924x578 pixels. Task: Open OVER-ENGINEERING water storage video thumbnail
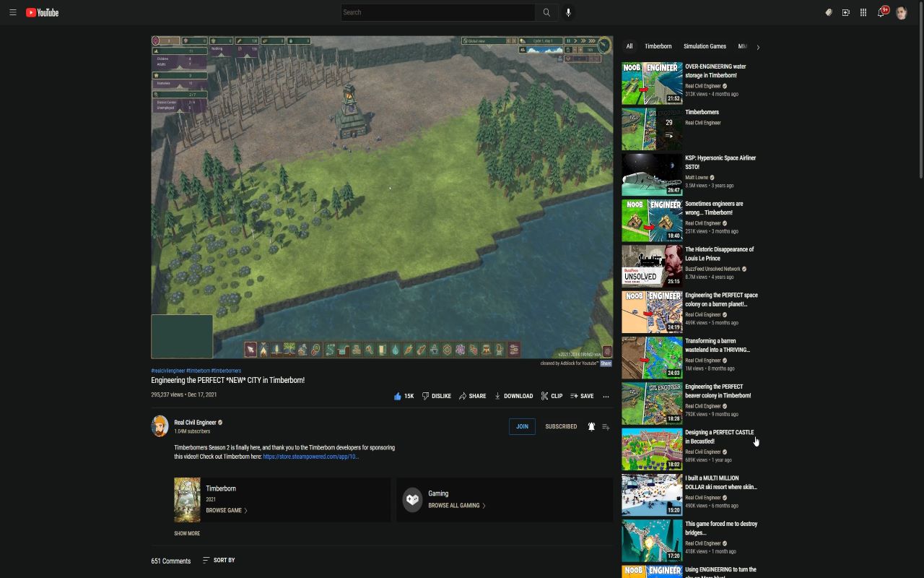pyautogui.click(x=652, y=83)
